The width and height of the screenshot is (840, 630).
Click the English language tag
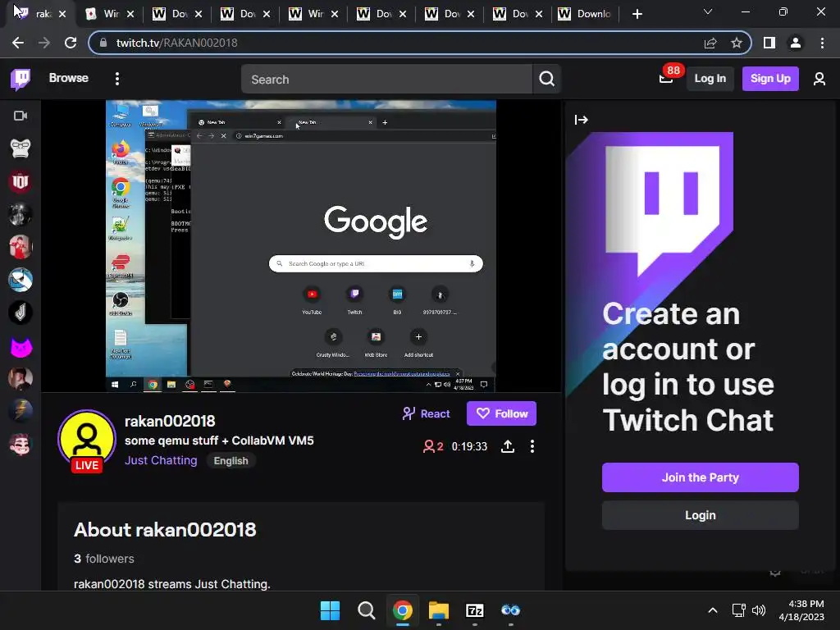click(231, 461)
